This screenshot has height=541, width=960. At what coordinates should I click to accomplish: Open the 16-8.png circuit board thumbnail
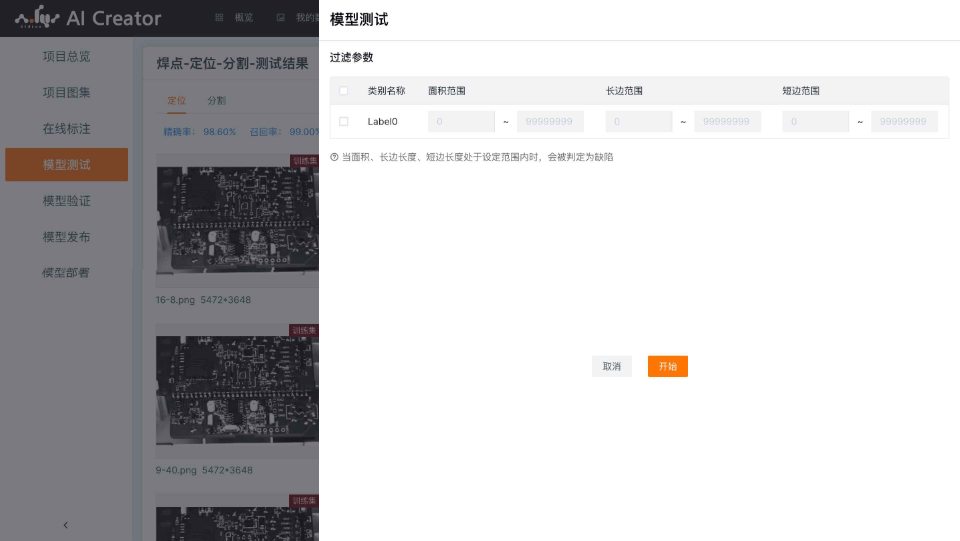point(237,220)
